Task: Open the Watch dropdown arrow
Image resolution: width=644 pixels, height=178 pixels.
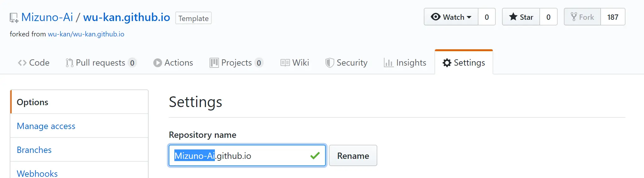Action: pyautogui.click(x=469, y=17)
